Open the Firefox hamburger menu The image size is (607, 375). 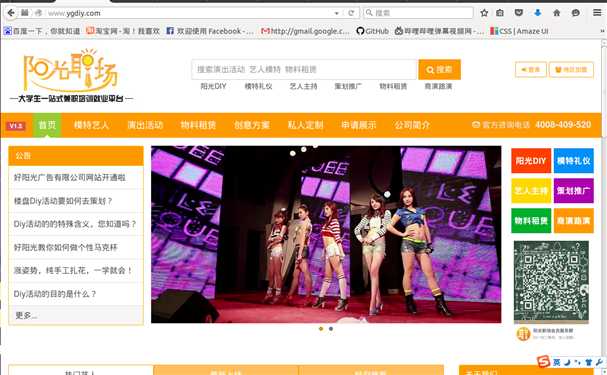pos(597,13)
